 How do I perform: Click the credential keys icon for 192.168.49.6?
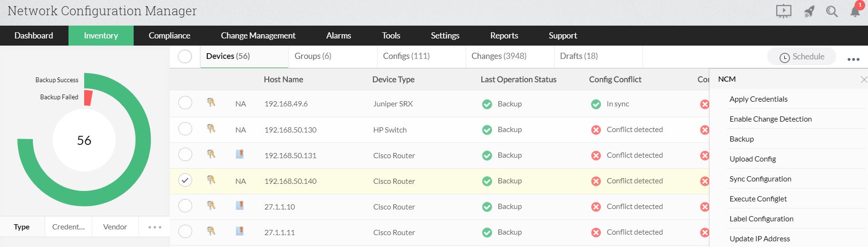point(211,103)
